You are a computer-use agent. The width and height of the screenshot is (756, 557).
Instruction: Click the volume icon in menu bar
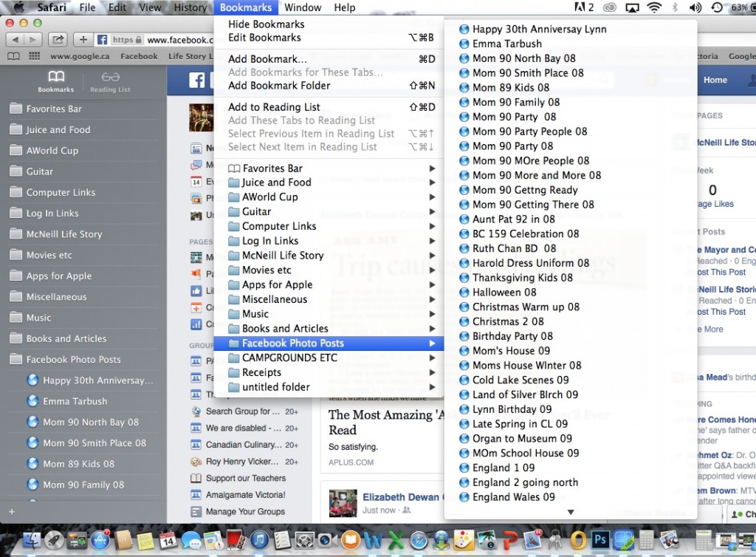click(x=695, y=7)
